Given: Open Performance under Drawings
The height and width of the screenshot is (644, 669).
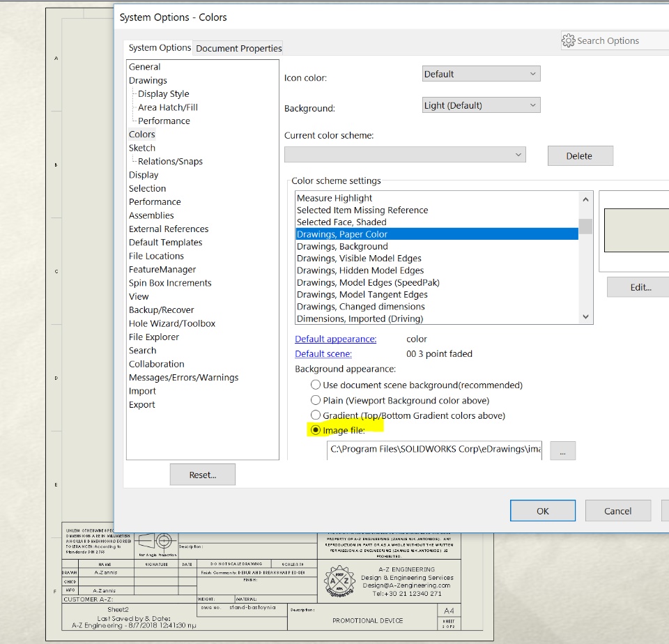Looking at the screenshot, I should coord(164,121).
